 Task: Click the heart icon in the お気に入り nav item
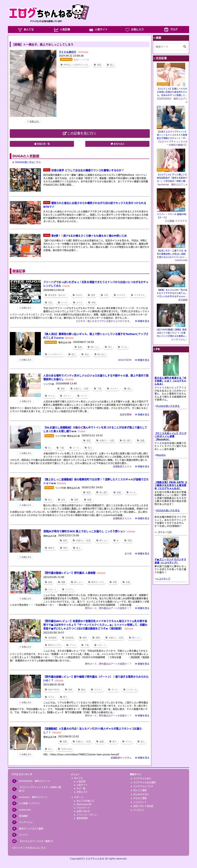coord(127,30)
